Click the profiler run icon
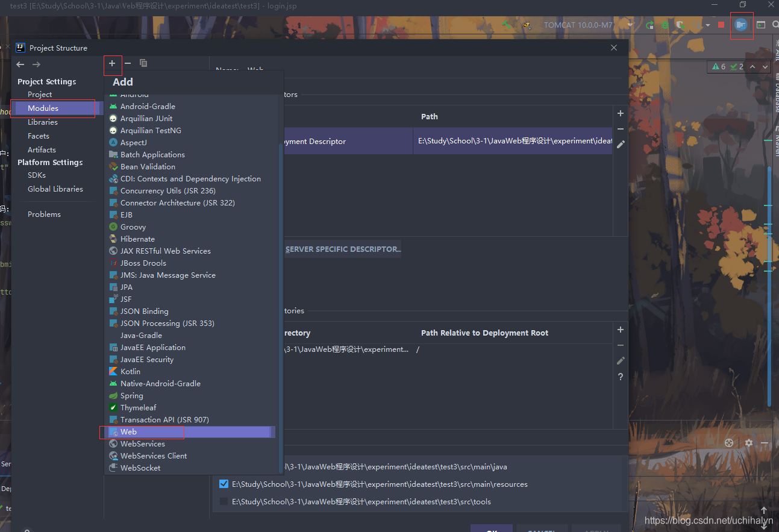The width and height of the screenshot is (779, 532). click(x=696, y=25)
